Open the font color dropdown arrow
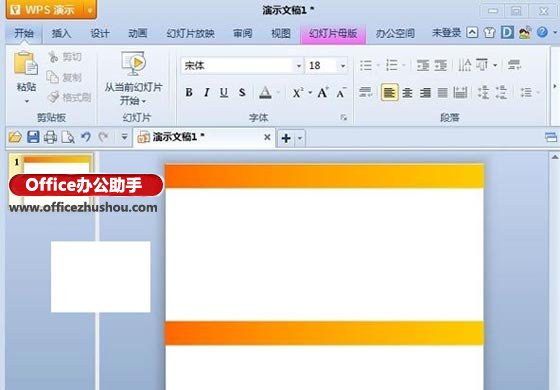Viewport: 560px width, 390px height. (278, 93)
